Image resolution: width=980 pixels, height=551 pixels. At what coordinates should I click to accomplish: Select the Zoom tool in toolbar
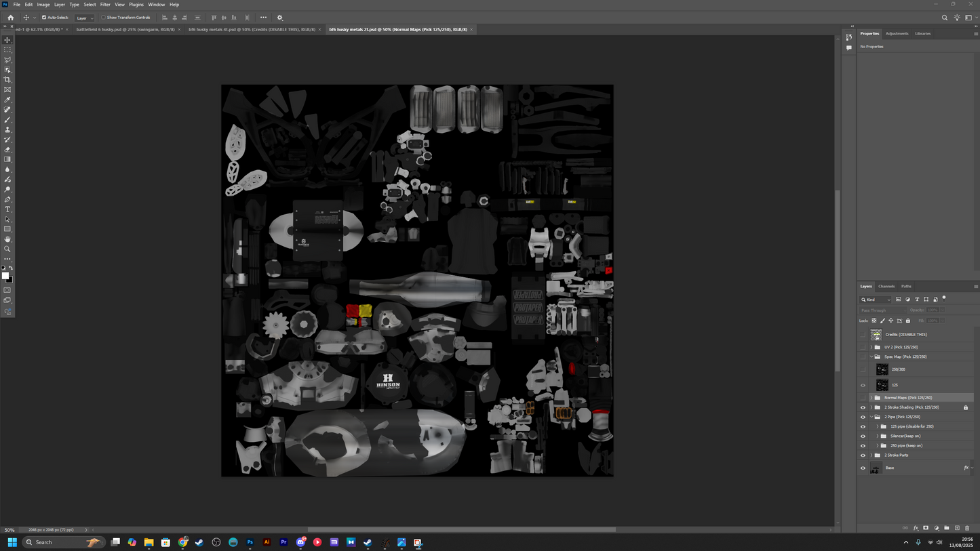coord(7,249)
